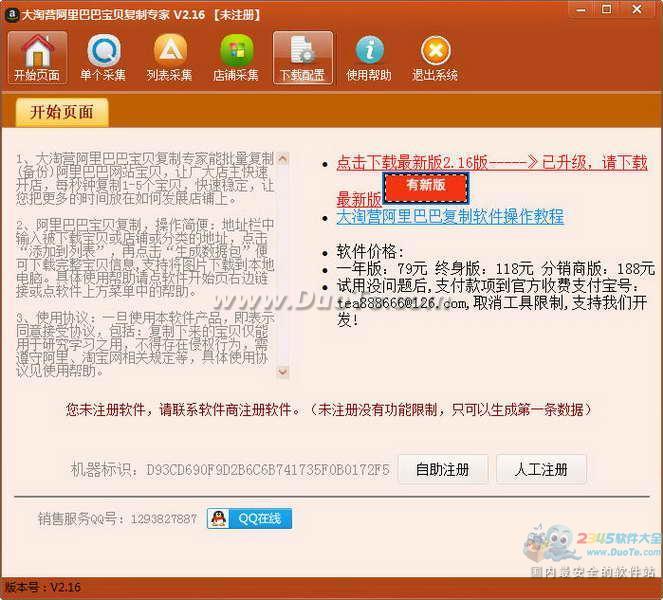Click the 人工注册 button
663x600 pixels.
(541, 469)
